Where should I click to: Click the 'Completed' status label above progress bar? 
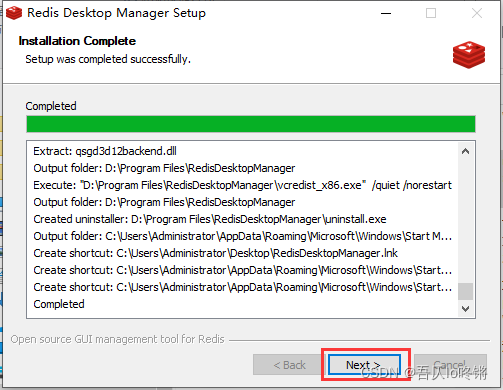pos(51,106)
